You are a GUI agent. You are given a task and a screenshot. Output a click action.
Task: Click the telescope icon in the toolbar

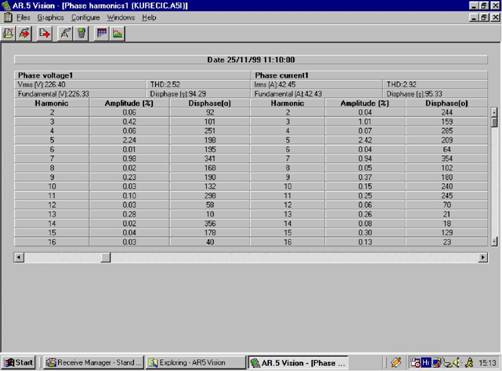[x=65, y=33]
